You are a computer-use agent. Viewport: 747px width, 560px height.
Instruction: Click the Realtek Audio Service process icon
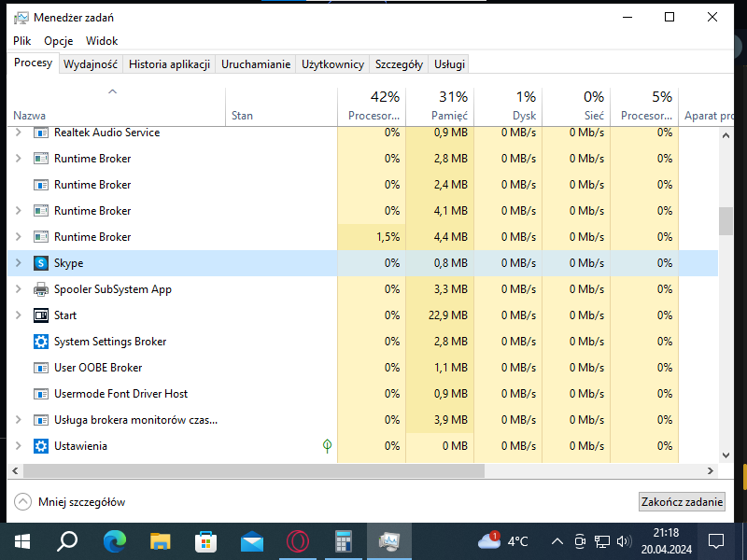pos(41,133)
